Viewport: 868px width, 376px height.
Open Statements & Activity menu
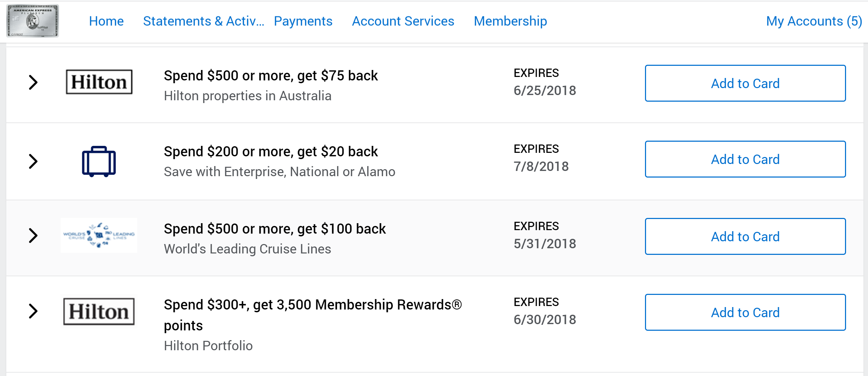click(203, 21)
